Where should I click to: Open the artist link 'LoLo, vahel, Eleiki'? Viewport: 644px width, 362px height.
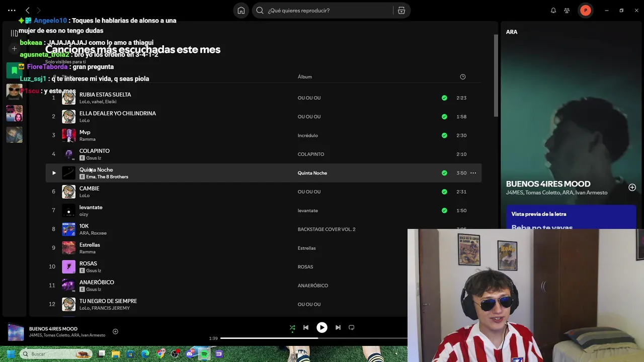tap(98, 102)
